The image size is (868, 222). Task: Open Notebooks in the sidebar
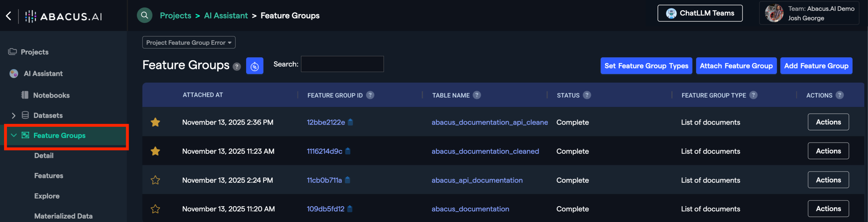click(x=51, y=95)
